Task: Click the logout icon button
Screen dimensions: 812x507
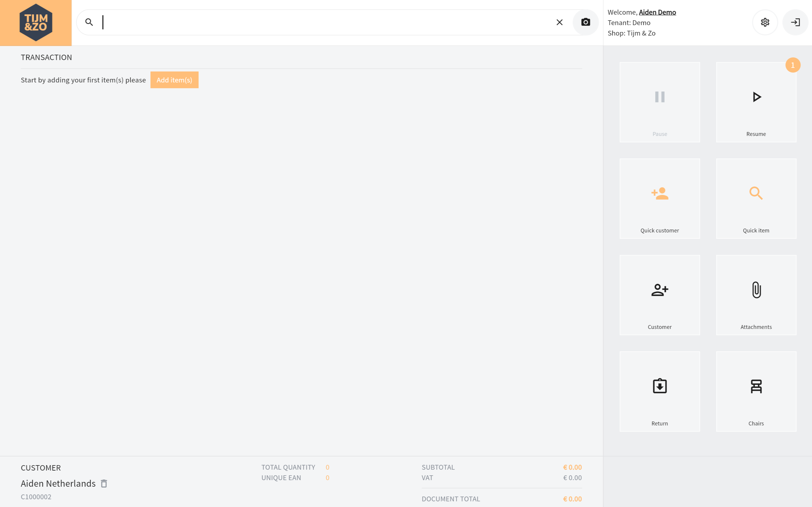Action: coord(795,22)
